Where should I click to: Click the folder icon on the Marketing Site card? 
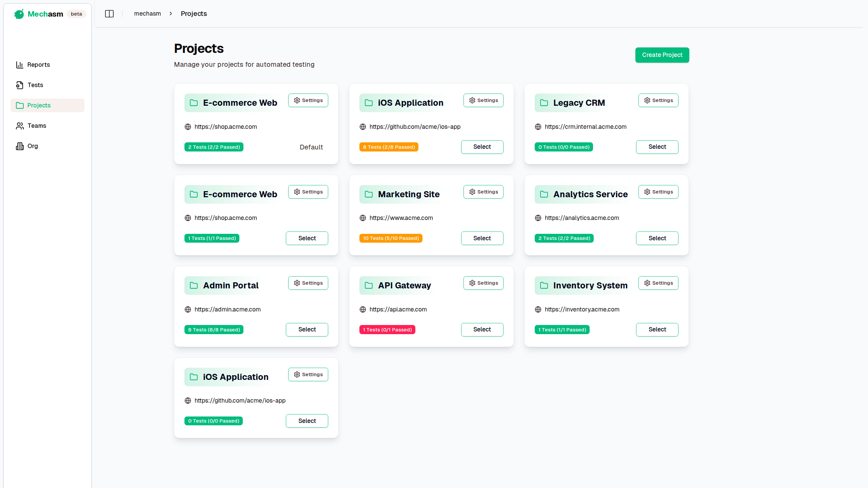coord(369,194)
